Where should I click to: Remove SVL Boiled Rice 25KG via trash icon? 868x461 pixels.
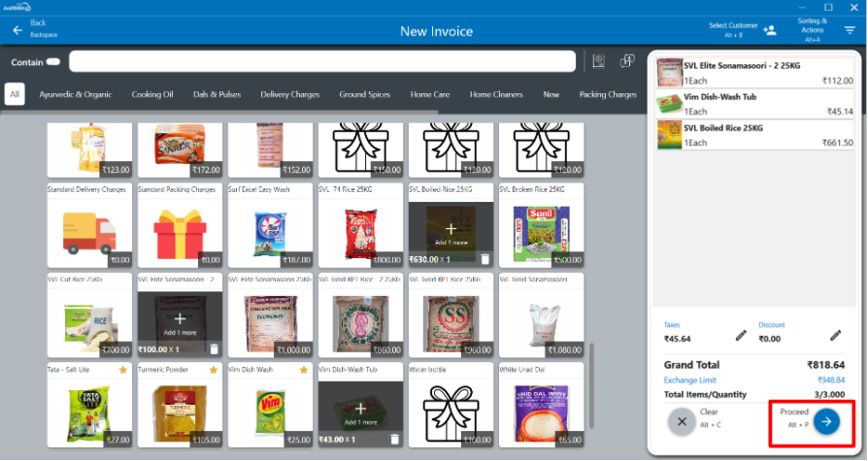pyautogui.click(x=485, y=259)
